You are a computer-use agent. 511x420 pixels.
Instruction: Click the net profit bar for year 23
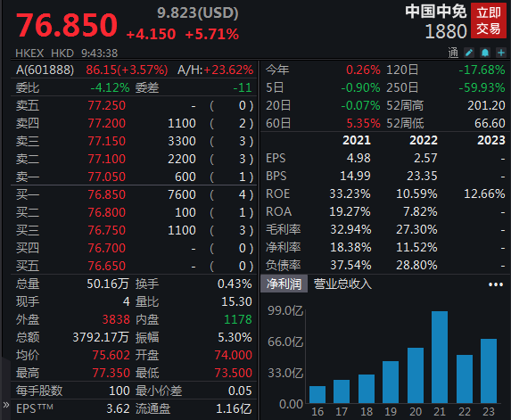tap(489, 371)
